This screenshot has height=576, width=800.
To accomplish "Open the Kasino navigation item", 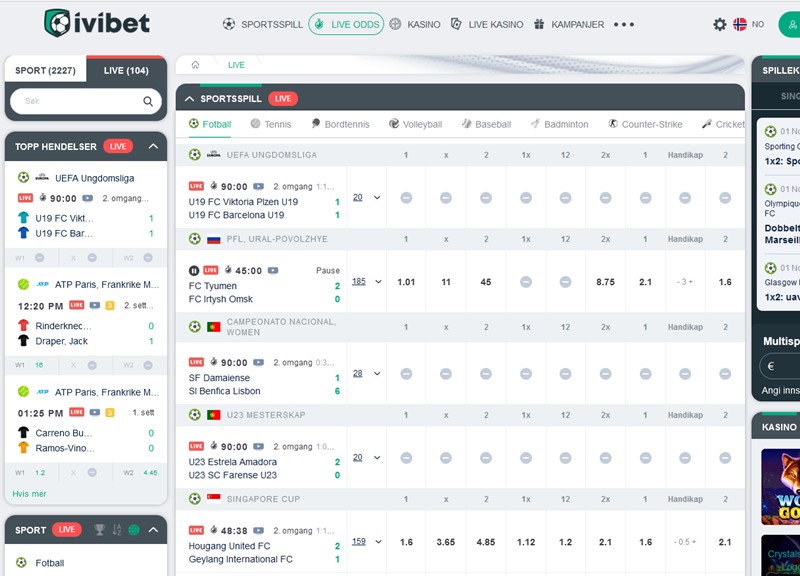I will pos(415,24).
